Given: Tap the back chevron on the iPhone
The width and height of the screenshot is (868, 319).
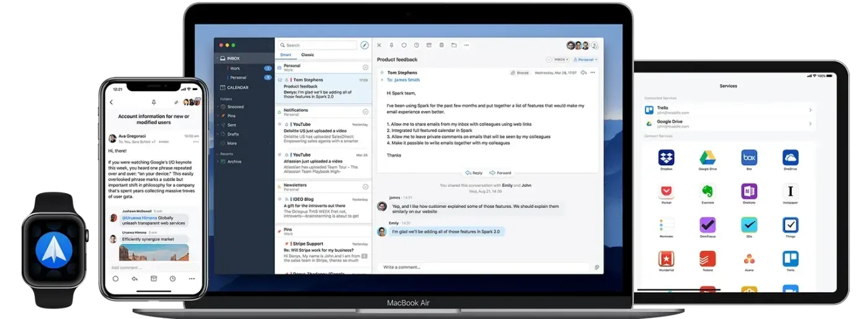Looking at the screenshot, I should (112, 102).
